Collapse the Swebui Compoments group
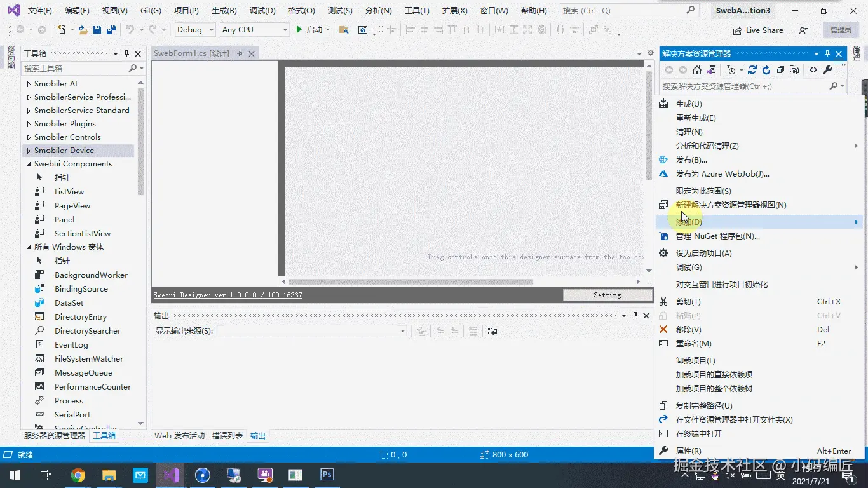This screenshot has width=868, height=488. tap(28, 164)
